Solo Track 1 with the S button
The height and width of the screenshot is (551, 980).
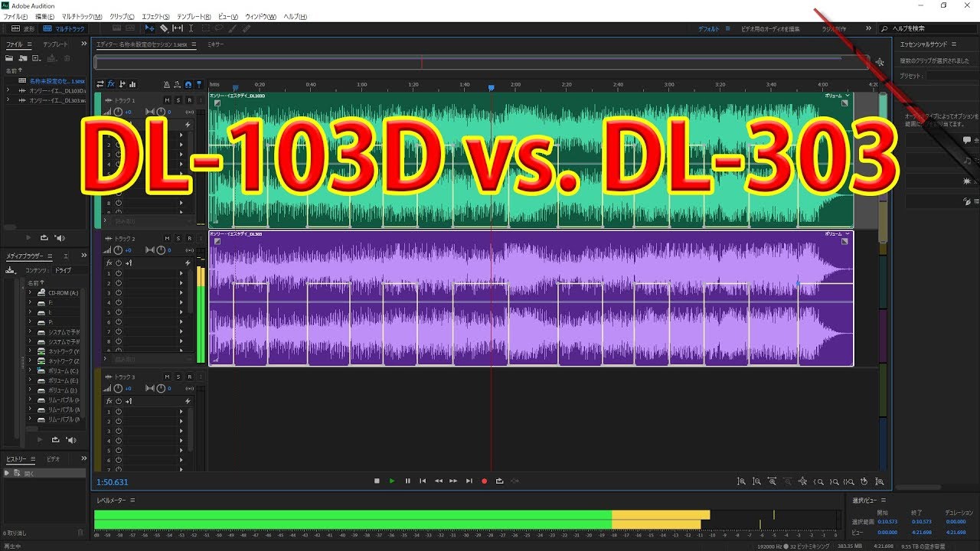(x=178, y=100)
